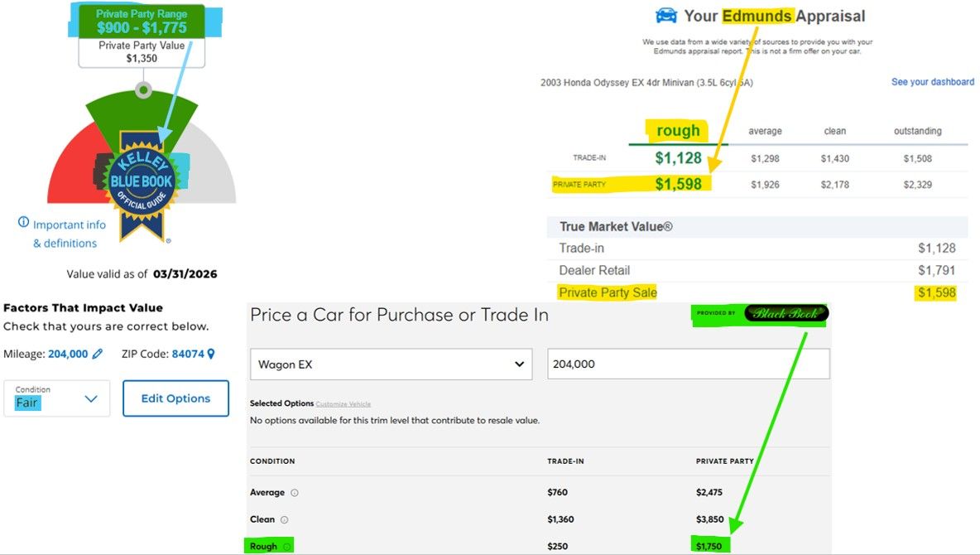This screenshot has height=555, width=980.
Task: Switch to the average condition column
Action: (x=765, y=131)
